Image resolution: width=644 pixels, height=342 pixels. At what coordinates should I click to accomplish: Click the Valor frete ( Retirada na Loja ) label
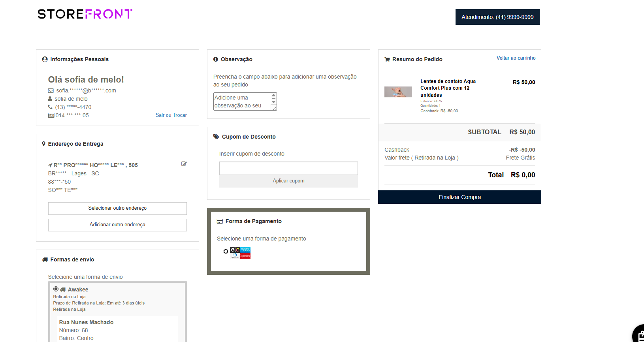[422, 158]
